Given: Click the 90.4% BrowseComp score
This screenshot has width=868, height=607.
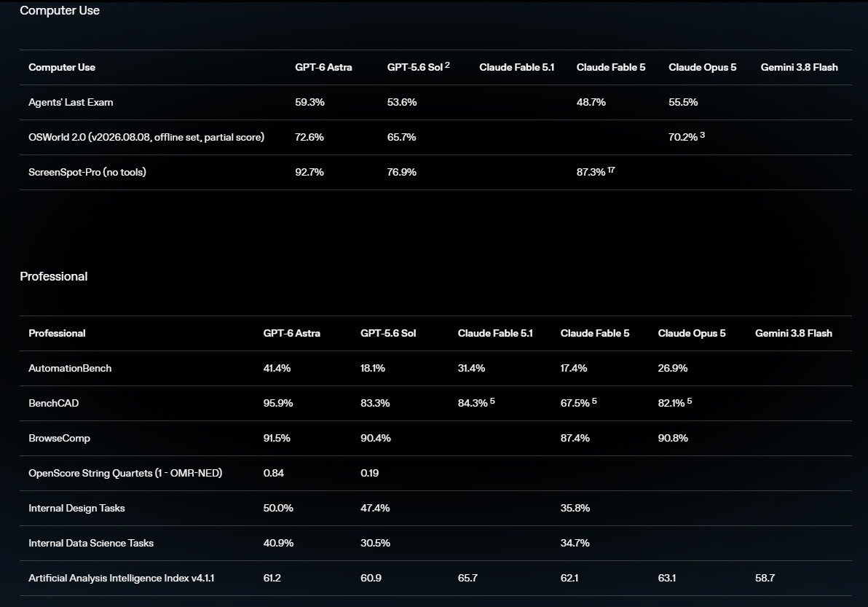Looking at the screenshot, I should [376, 438].
